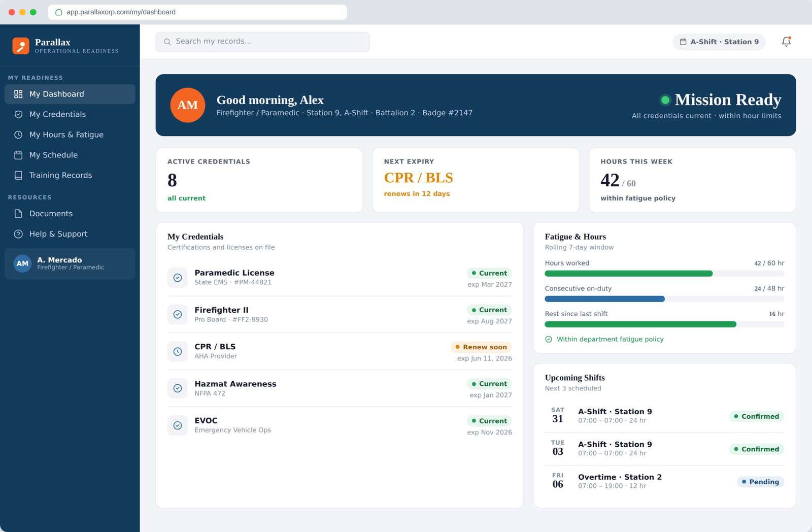Select the Paramedic License row title

coord(234,273)
